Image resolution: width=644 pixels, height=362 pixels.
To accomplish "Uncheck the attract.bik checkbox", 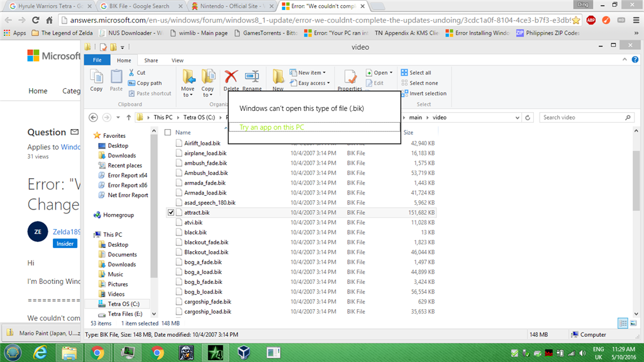I will point(171,212).
